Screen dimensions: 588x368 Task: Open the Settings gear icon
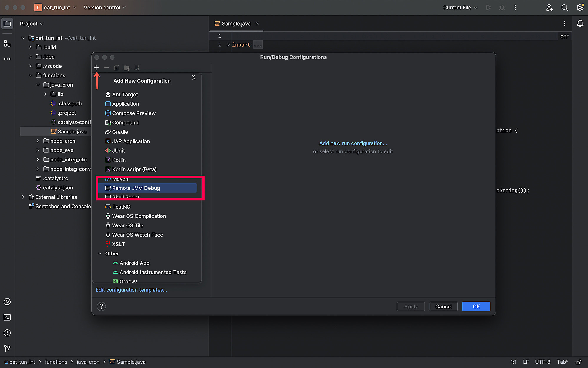[x=580, y=8]
